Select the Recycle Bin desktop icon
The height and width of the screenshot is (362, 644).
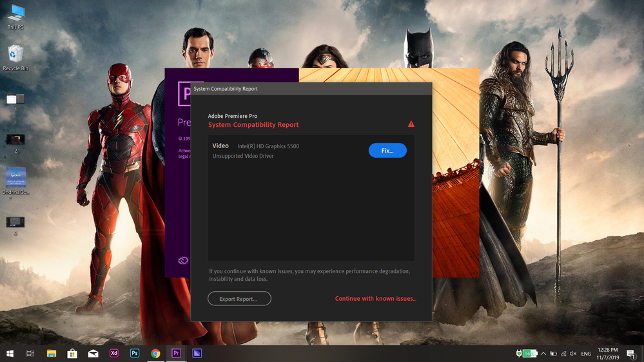tap(15, 58)
